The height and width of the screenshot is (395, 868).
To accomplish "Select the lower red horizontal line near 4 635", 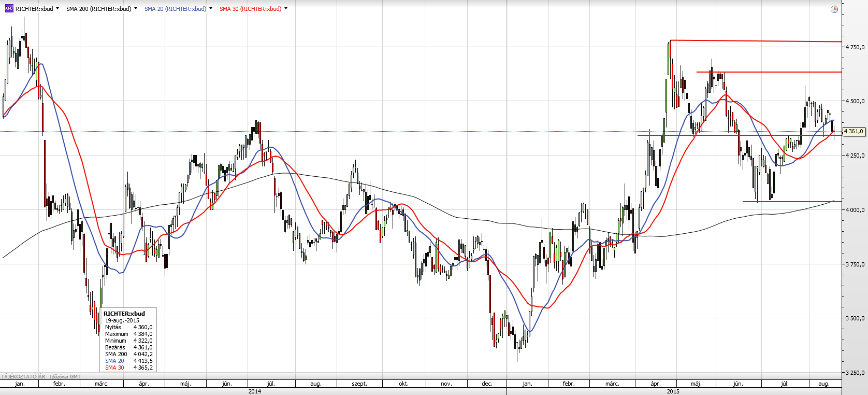I will [x=769, y=72].
